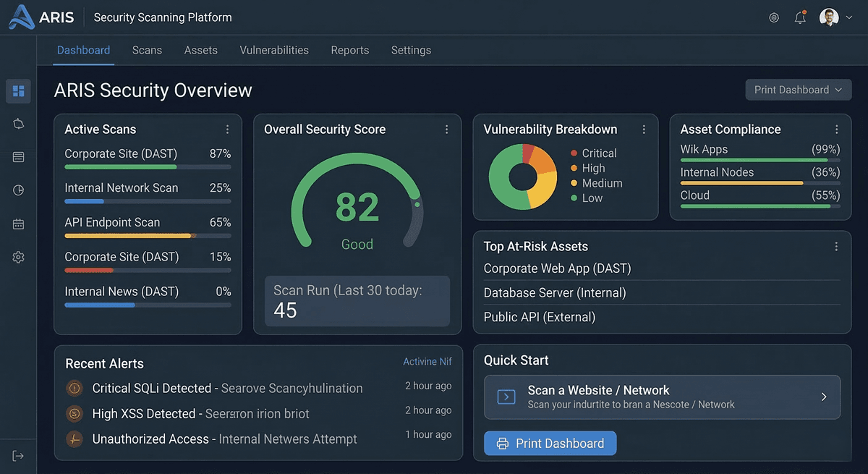Open the notification bell with alert badge
This screenshot has width=868, height=474.
click(800, 17)
